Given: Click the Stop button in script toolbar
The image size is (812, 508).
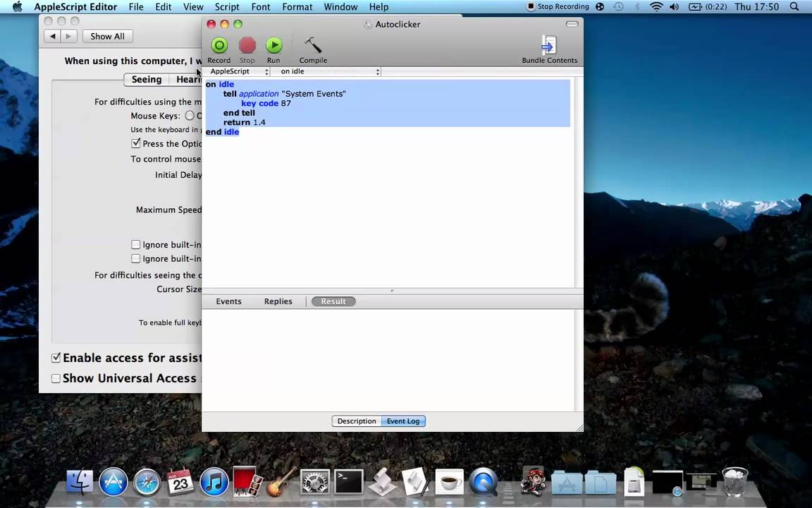Looking at the screenshot, I should [x=247, y=50].
